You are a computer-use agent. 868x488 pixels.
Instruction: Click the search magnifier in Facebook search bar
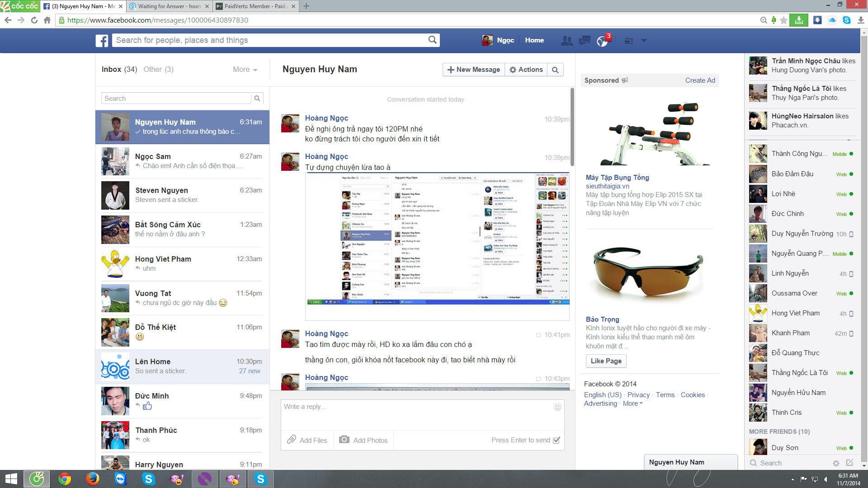point(432,40)
